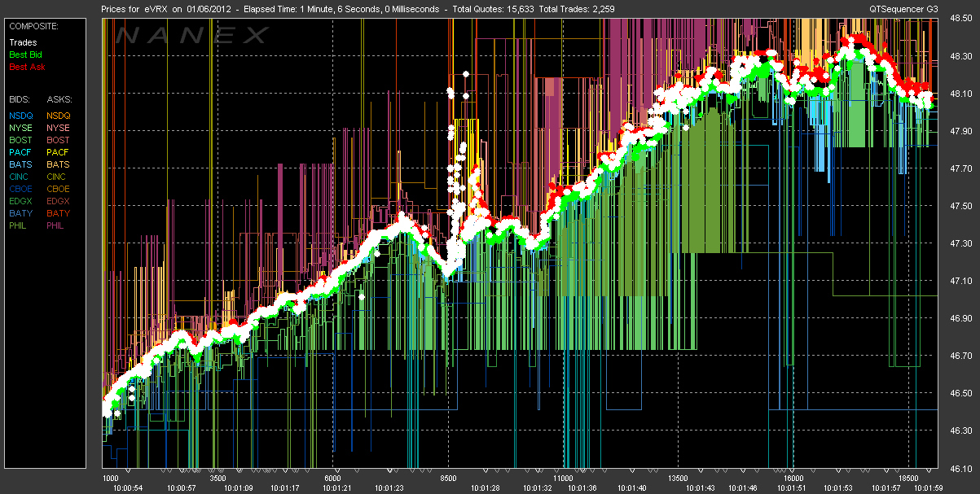Click the 47.90 price axis label
980x494 pixels.
962,132
